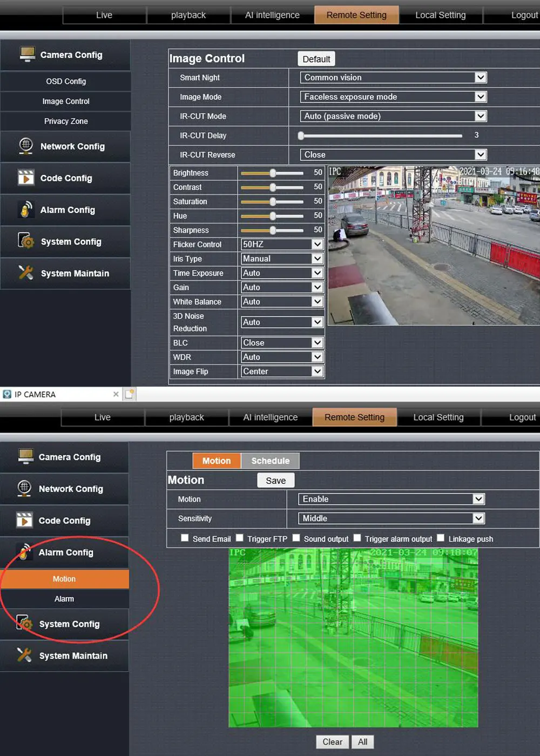Switch to Live tab on Motion page
Viewport: 540px width, 756px height.
[103, 417]
